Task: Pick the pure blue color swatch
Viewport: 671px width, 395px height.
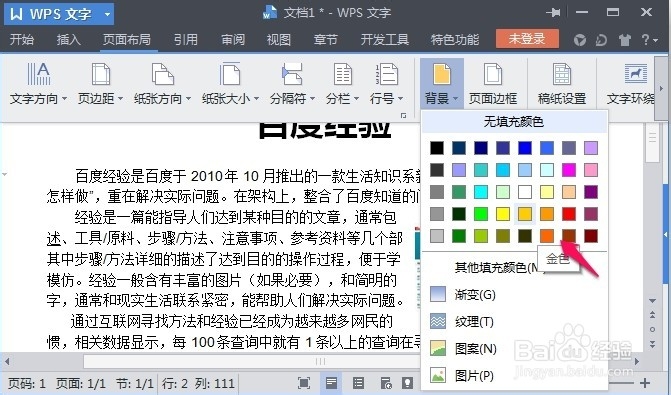Action: [x=525, y=148]
